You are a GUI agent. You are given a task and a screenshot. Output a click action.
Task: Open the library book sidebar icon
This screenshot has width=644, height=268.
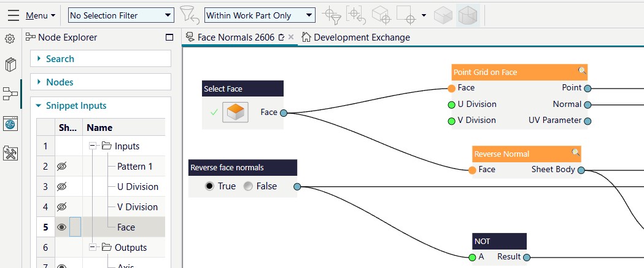pyautogui.click(x=10, y=65)
